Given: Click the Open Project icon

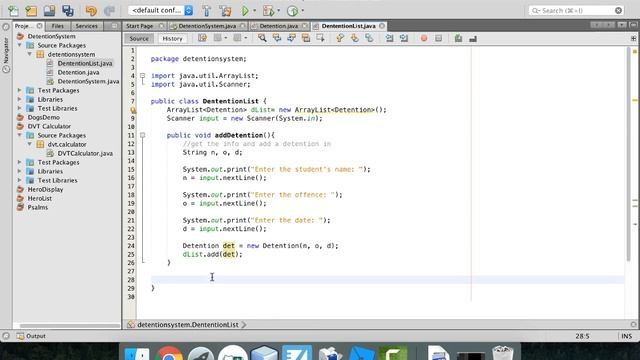Looking at the screenshot, I should [x=49, y=11].
